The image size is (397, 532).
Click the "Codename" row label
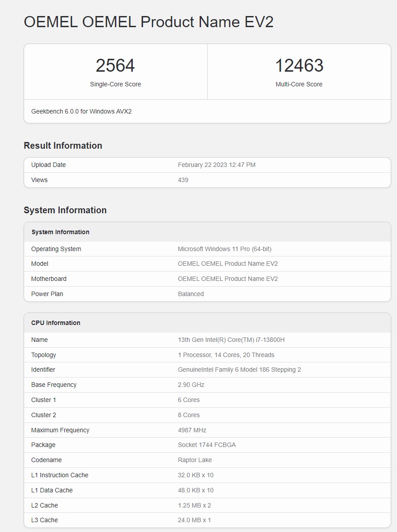[x=46, y=460]
